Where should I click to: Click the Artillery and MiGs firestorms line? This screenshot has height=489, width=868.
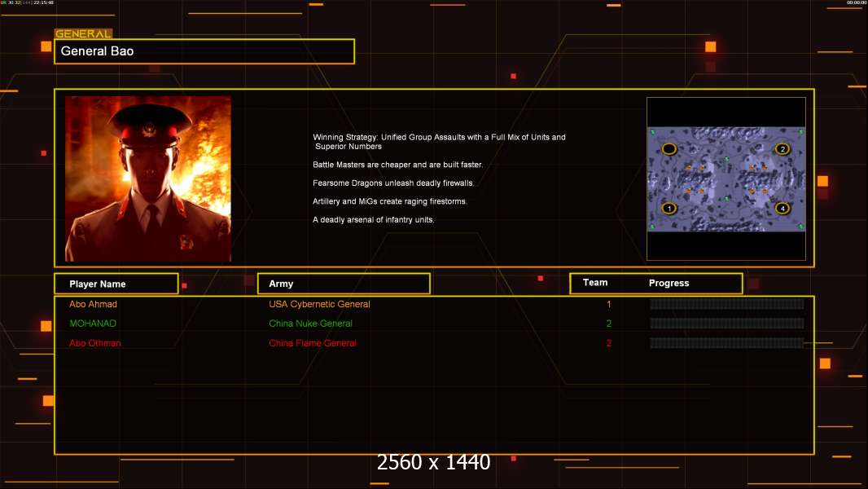pos(390,201)
